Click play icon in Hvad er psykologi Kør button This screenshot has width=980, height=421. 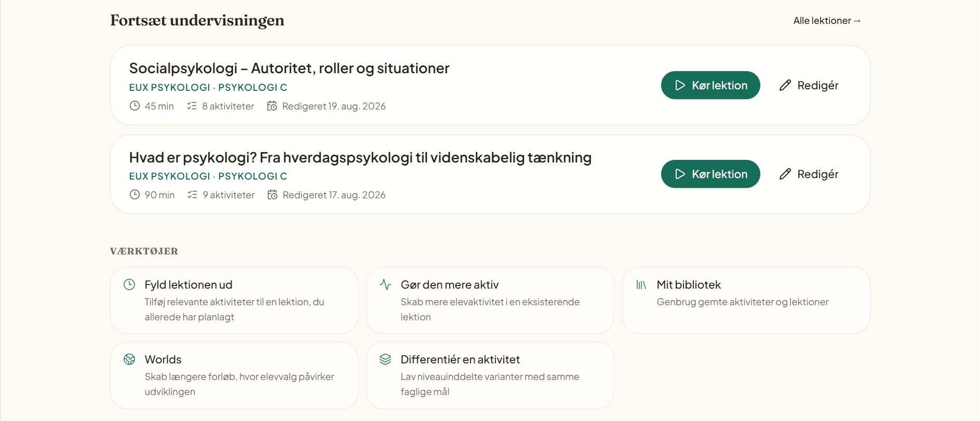(680, 174)
